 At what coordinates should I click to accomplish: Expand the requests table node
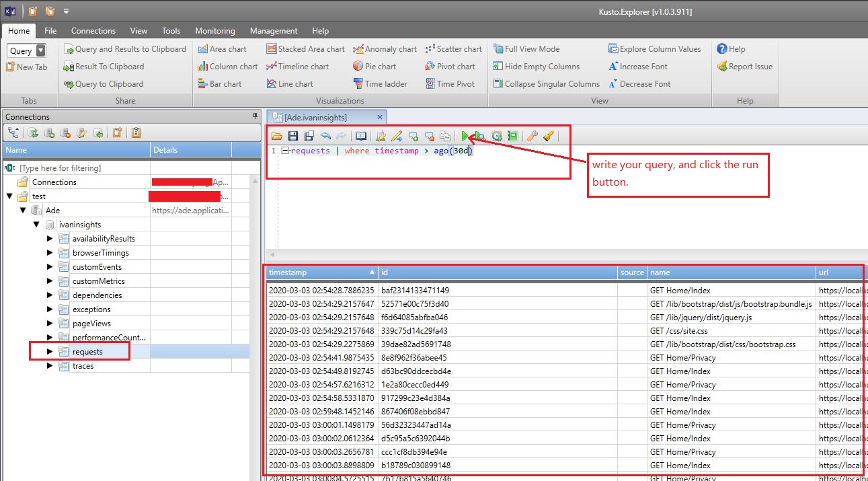(50, 352)
